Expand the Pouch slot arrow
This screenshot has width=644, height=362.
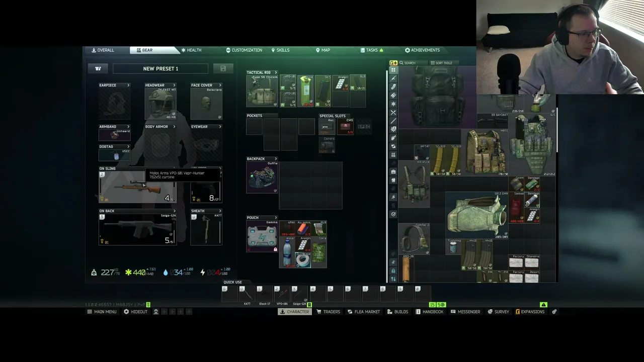(x=276, y=218)
